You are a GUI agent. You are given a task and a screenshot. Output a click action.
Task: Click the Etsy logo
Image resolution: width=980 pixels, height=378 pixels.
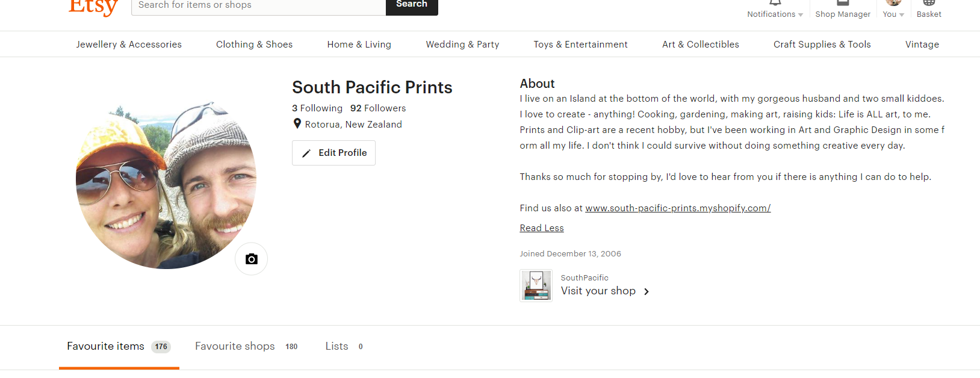click(93, 7)
